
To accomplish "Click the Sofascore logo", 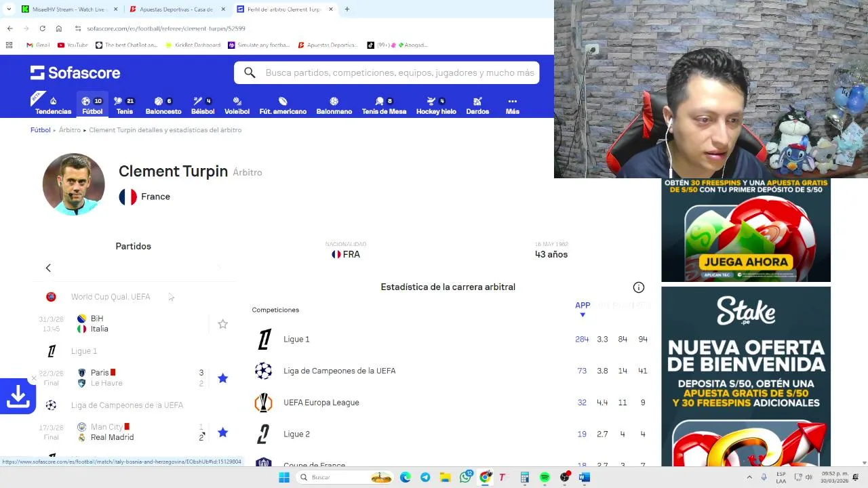I will click(x=75, y=73).
